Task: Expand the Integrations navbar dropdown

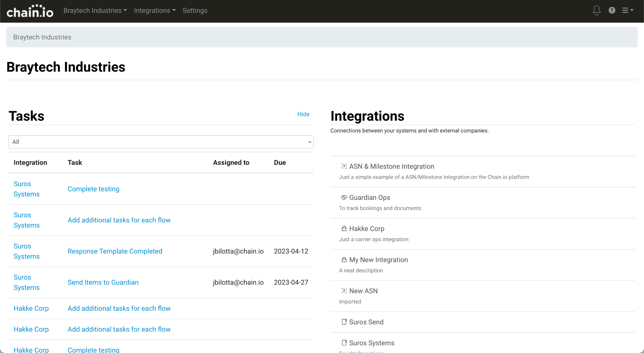Action: (155, 10)
